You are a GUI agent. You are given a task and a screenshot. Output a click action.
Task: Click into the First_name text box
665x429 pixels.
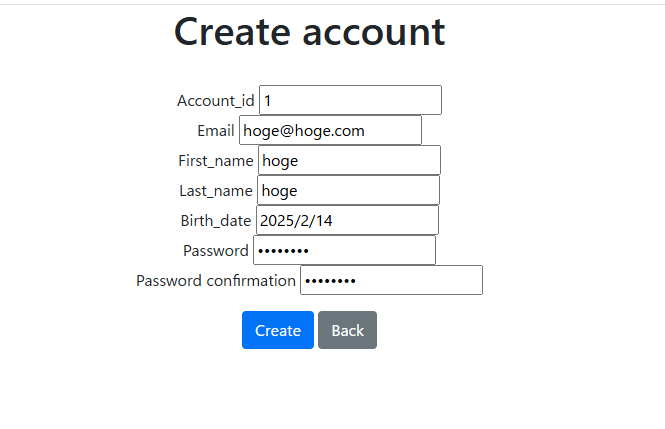click(x=349, y=160)
